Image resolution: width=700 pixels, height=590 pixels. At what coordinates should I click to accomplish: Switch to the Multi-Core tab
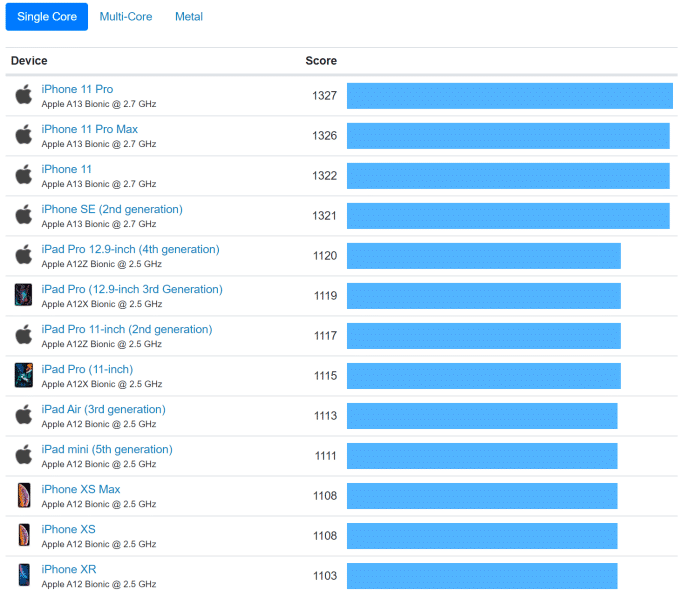(x=126, y=17)
